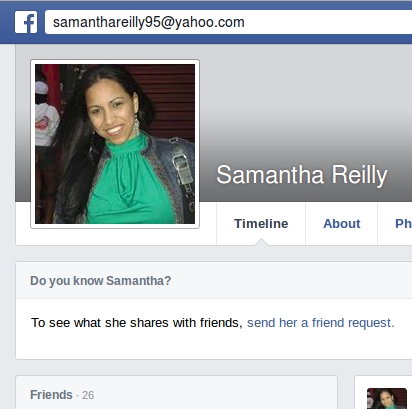Open the small green-shirt thumbnail post avatar
The image size is (412, 409).
click(387, 398)
